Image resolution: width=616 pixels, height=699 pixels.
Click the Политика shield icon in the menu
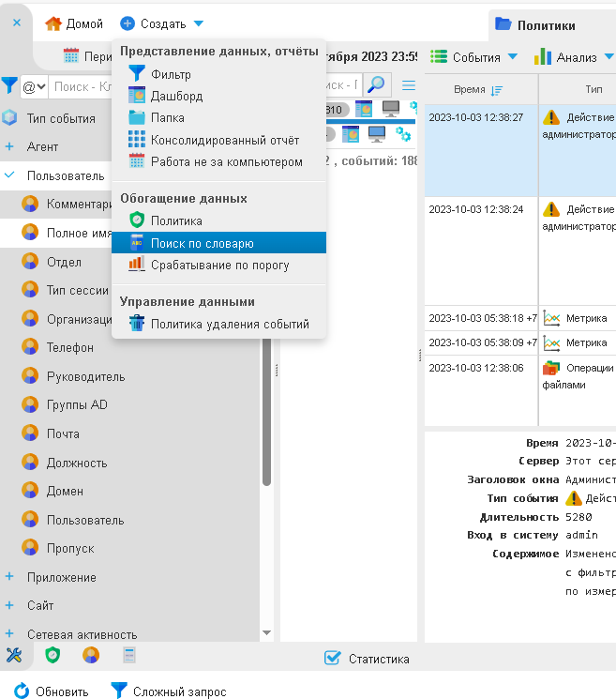[137, 220]
